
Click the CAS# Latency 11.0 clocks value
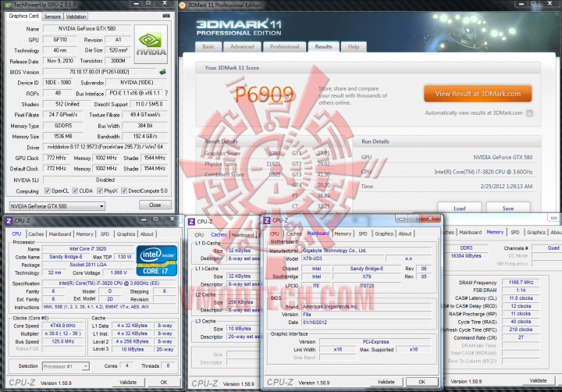point(521,298)
